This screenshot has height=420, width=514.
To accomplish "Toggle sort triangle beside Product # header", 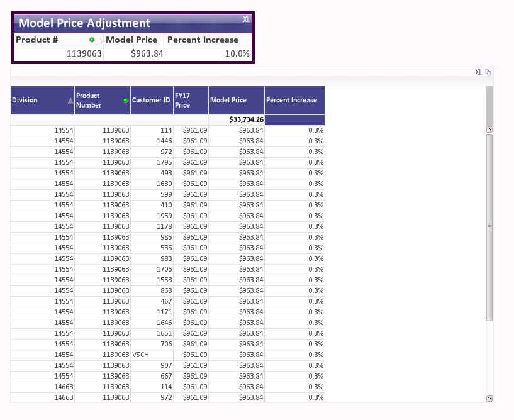I will click(99, 41).
